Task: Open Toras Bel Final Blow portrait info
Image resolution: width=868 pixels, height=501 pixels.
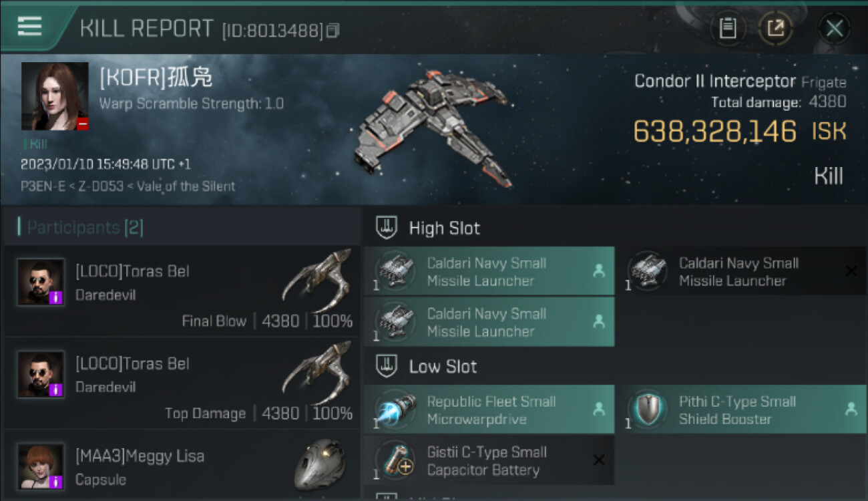Action: click(41, 282)
